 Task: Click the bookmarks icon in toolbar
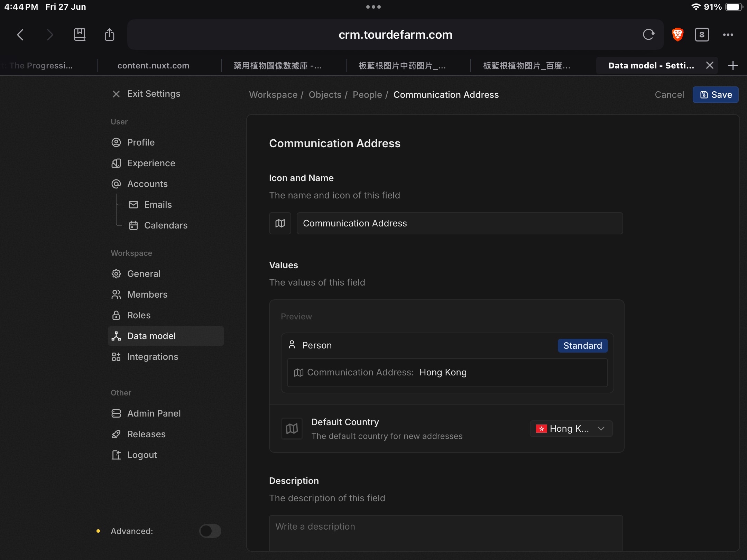point(80,35)
